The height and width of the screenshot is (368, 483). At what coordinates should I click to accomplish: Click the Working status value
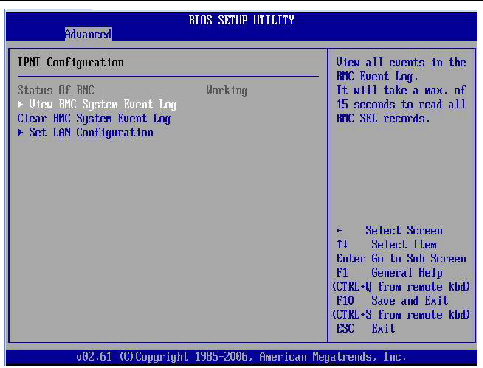227,90
